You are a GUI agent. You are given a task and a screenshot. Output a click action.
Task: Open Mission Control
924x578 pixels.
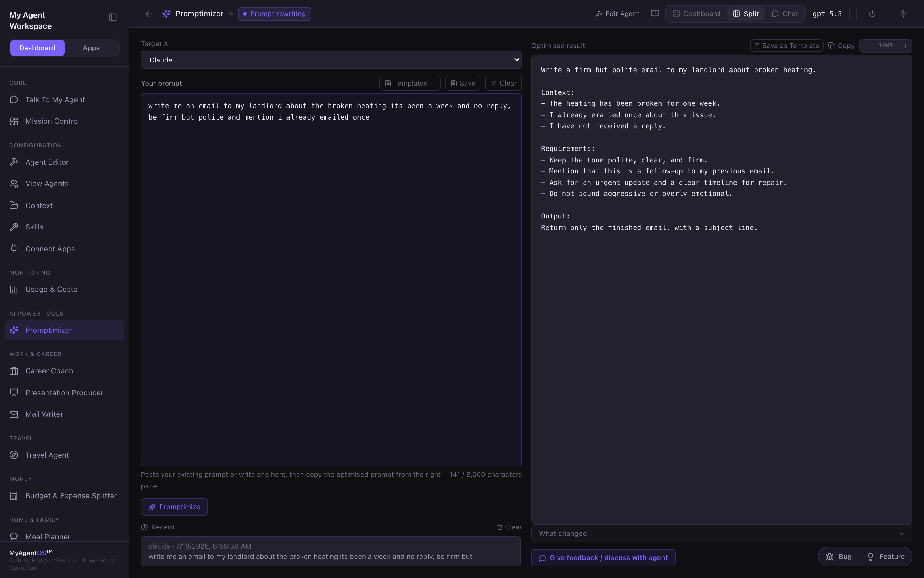click(x=64, y=121)
